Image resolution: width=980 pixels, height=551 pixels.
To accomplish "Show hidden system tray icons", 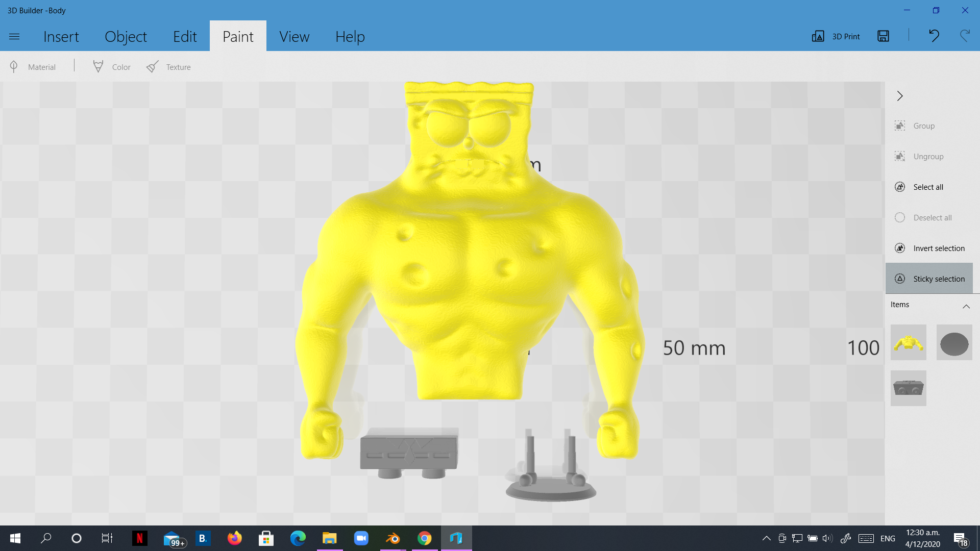I will click(x=766, y=538).
